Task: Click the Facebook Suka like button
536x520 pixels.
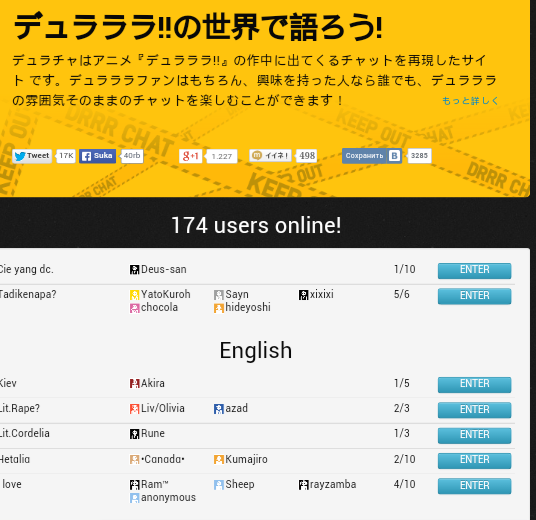Action: point(97,156)
